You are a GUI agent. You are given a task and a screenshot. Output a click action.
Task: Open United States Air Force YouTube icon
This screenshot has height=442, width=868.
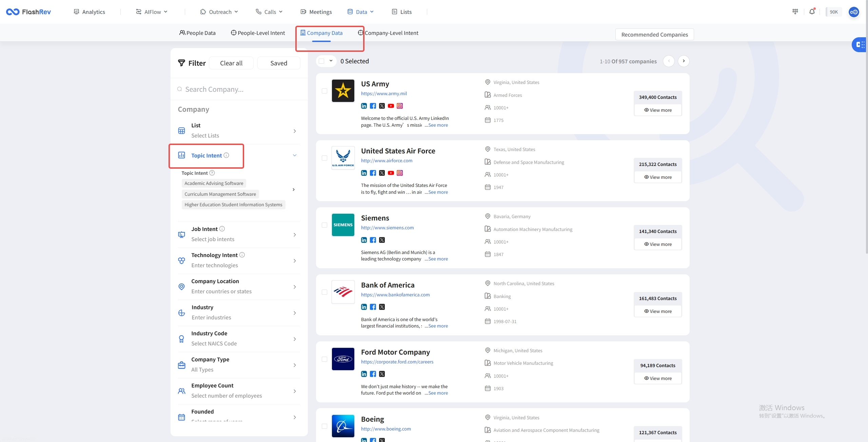(x=391, y=173)
